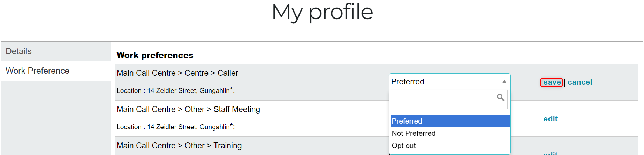This screenshot has height=155, width=644.
Task: Select the Other > Training row title
Action: pyautogui.click(x=179, y=146)
